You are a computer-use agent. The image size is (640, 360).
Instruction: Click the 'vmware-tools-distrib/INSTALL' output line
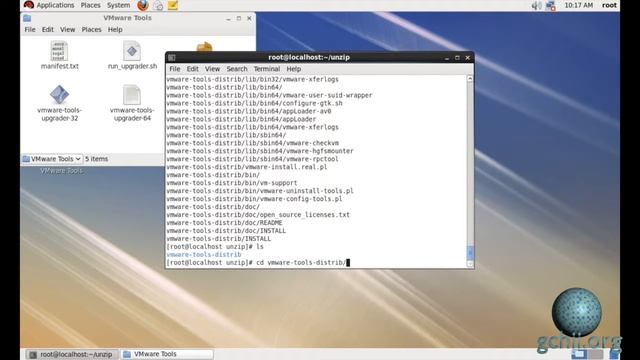[218, 239]
